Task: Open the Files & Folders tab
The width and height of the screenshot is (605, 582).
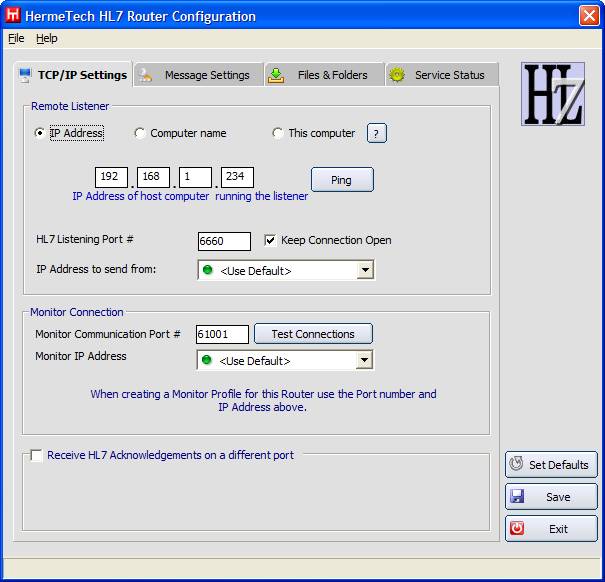Action: (x=324, y=75)
